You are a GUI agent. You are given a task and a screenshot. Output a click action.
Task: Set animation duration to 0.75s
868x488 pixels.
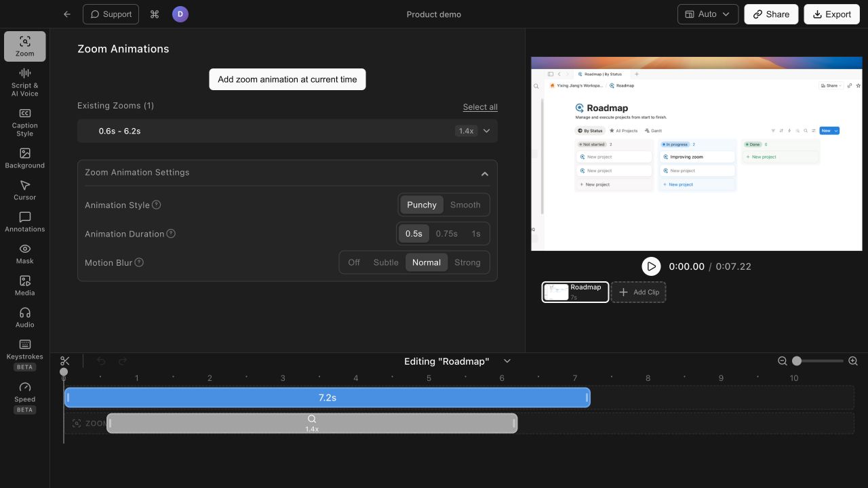(x=446, y=234)
